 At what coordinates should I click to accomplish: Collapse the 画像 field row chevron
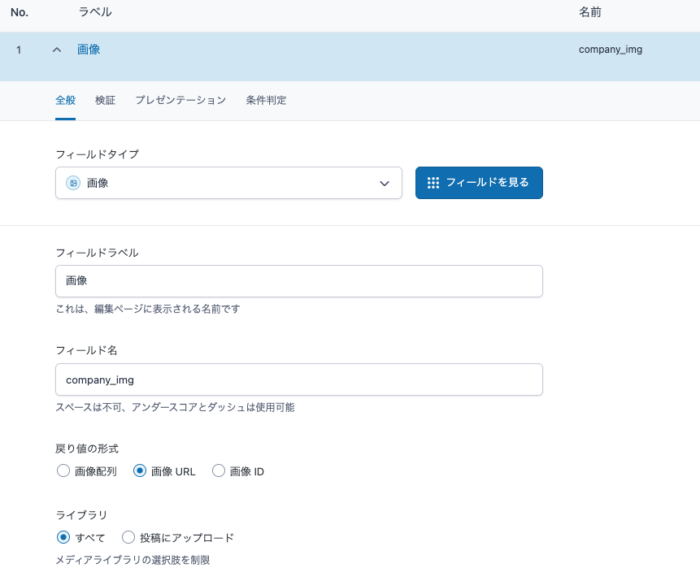click(x=57, y=49)
